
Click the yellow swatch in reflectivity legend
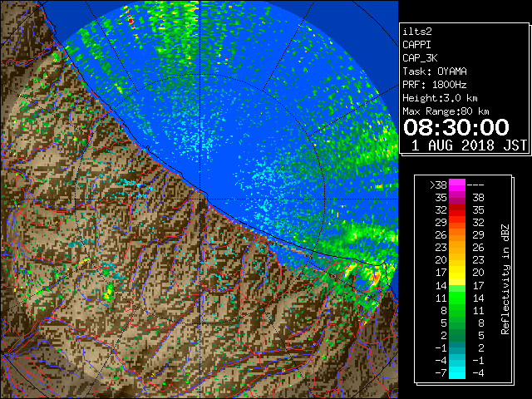pos(457,273)
